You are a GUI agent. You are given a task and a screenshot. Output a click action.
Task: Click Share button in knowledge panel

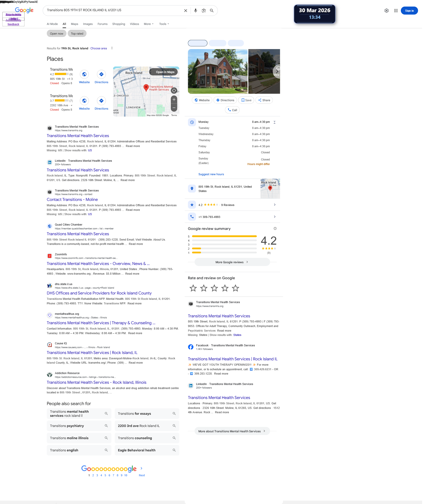click(264, 100)
